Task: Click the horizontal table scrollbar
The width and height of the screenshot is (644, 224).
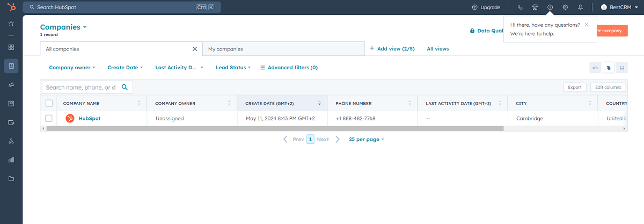Action: point(275,128)
